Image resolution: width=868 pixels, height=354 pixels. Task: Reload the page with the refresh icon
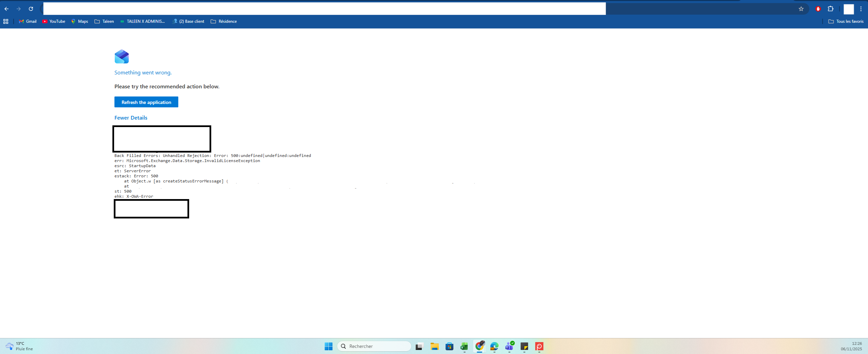(x=31, y=9)
